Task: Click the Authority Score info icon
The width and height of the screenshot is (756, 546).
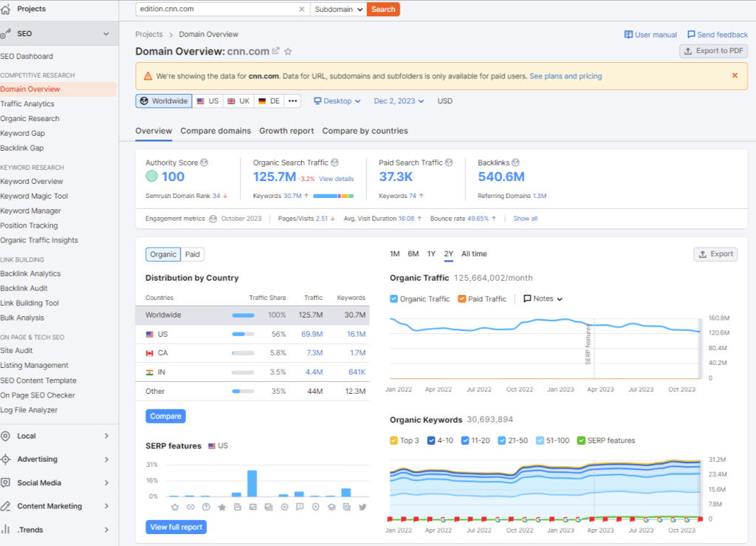Action: (205, 163)
